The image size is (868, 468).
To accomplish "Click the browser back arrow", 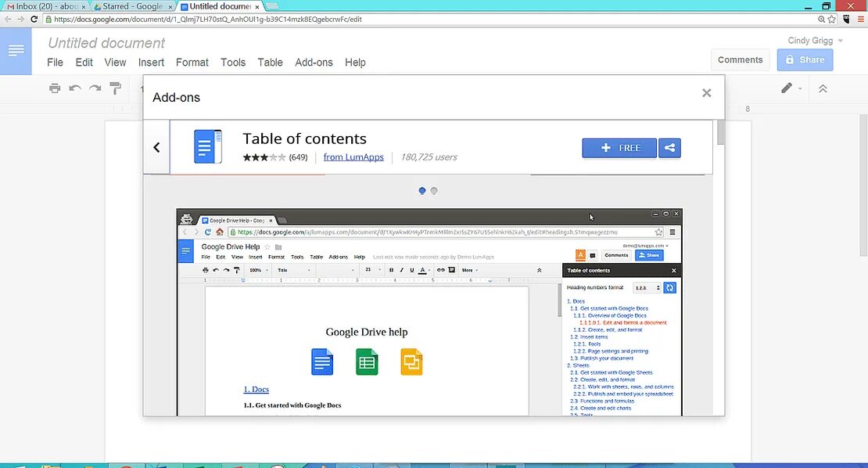I will pyautogui.click(x=8, y=19).
